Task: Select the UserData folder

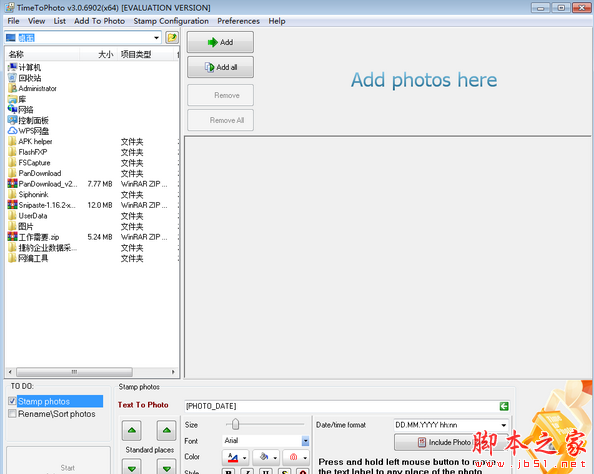Action: point(28,216)
